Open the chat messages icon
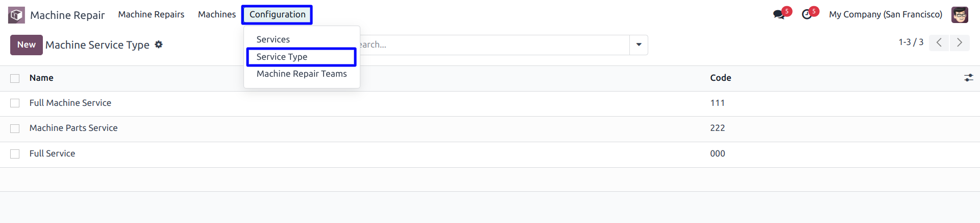Image resolution: width=980 pixels, height=223 pixels. (x=779, y=14)
